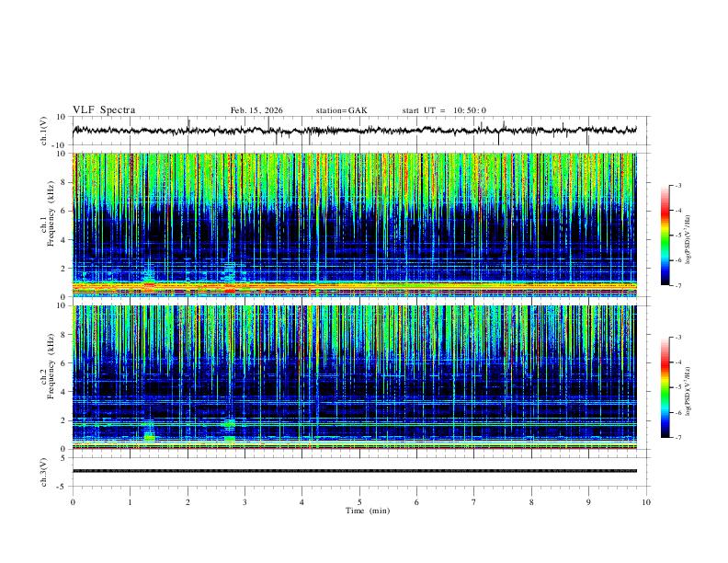Click the ch.2 spectrogram color bar

pyautogui.click(x=665, y=387)
